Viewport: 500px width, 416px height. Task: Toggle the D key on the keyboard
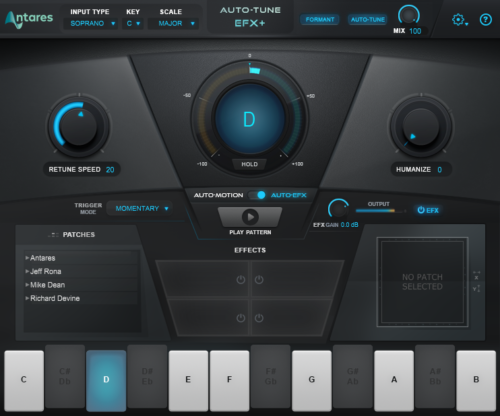106,380
